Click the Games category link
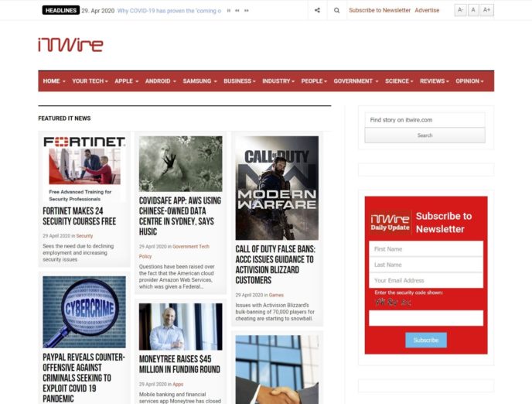The image size is (532, 404). click(276, 295)
